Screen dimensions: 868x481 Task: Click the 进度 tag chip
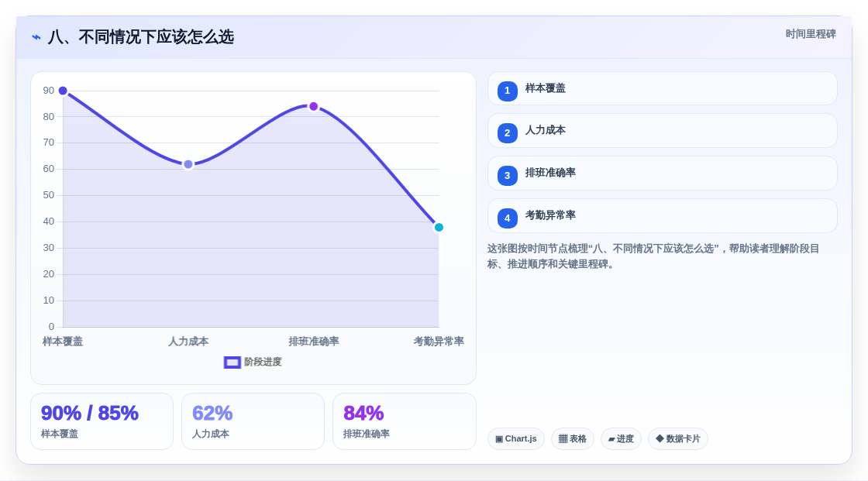point(621,439)
